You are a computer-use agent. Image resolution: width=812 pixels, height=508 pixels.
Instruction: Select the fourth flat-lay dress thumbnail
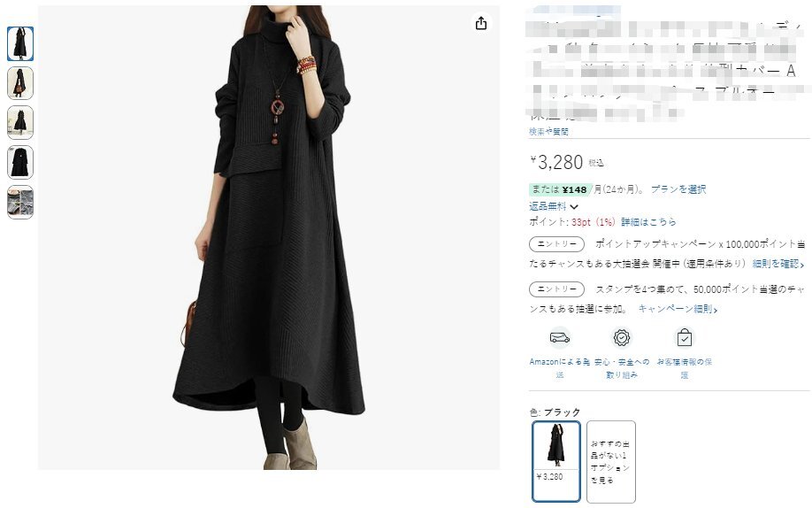coord(20,162)
